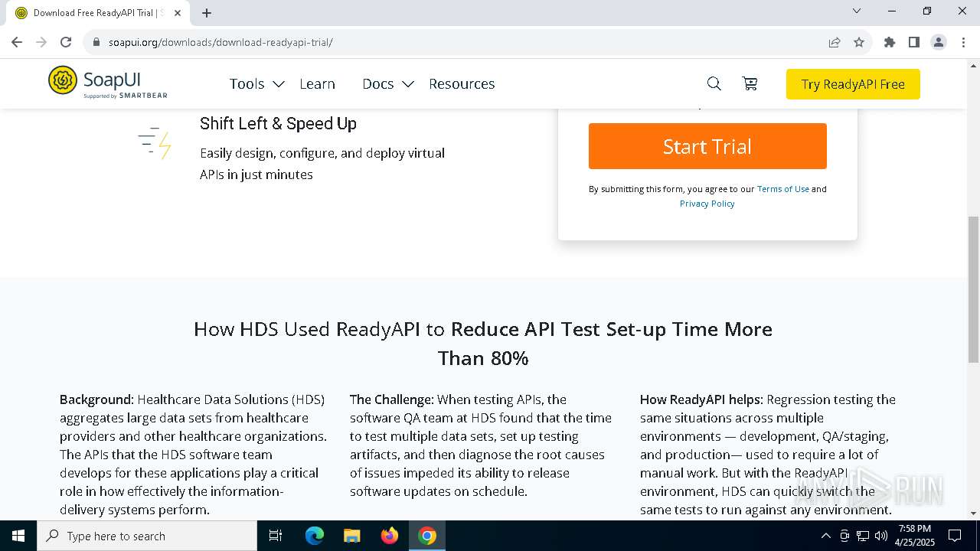This screenshot has width=980, height=551.
Task: Click The Challenge: paragraph text
Action: click(481, 445)
